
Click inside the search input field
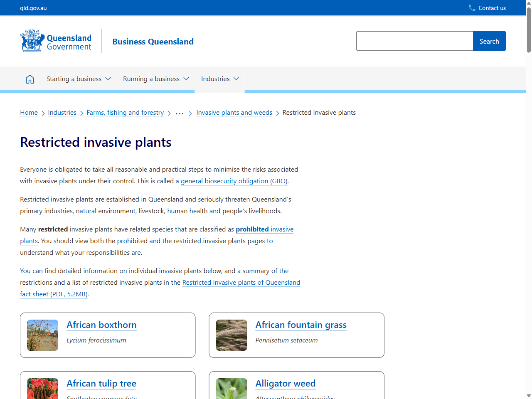414,41
